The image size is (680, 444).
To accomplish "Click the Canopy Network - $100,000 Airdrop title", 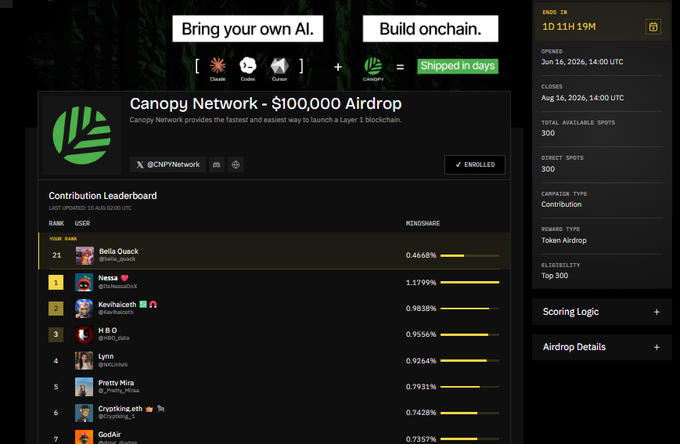I will [x=266, y=104].
